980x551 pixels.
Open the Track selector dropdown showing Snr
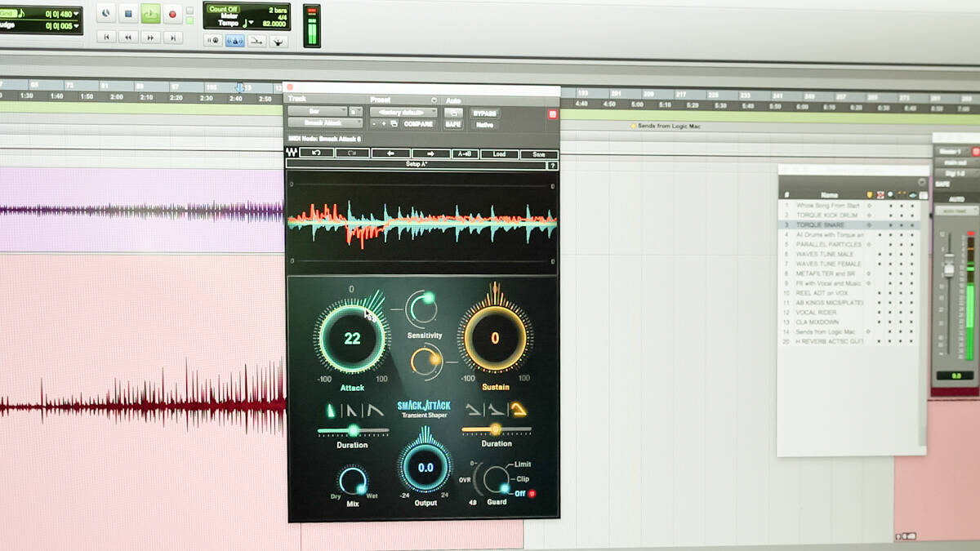tap(317, 111)
